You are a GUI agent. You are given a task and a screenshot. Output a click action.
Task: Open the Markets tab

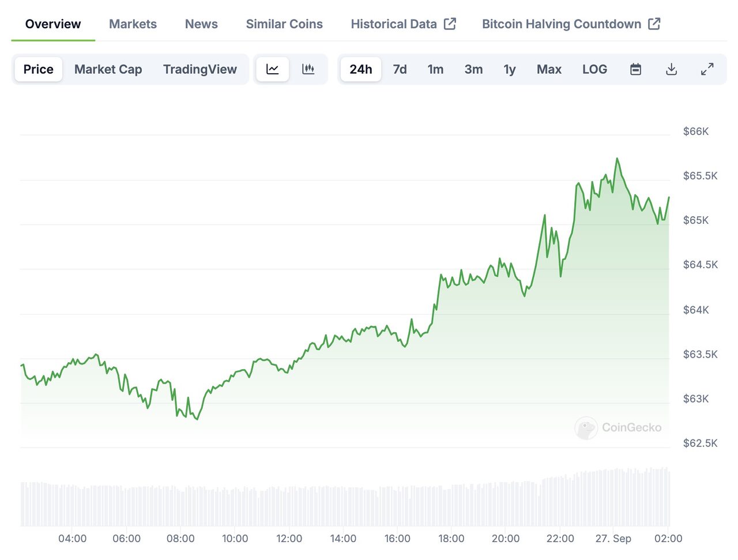pos(133,24)
